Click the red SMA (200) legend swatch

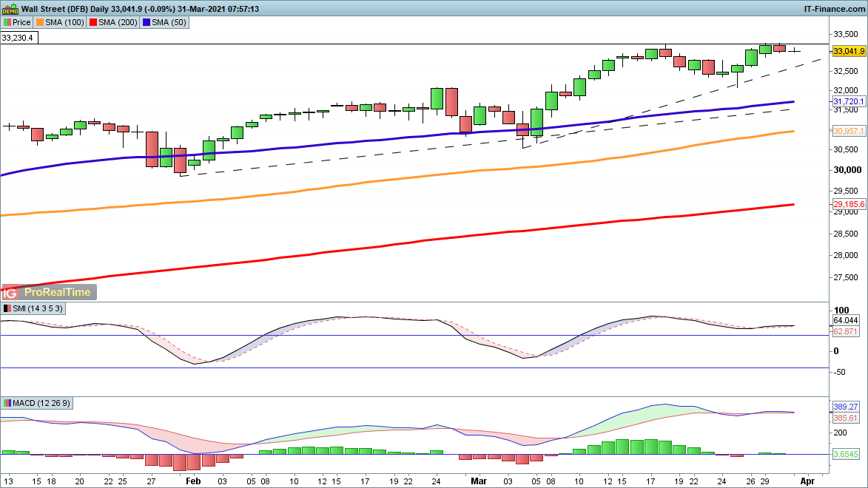(94, 22)
